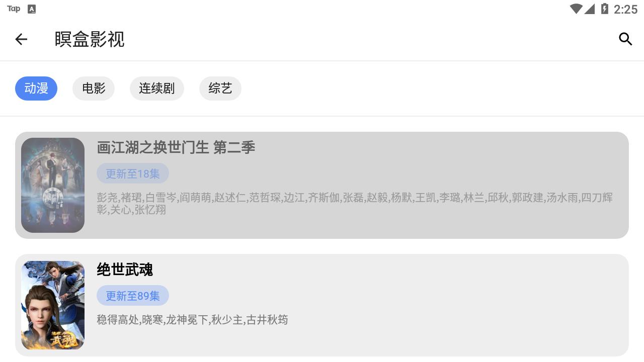Tap the keyboard 'A' icon top left
This screenshot has height=362, width=644.
[x=32, y=9]
